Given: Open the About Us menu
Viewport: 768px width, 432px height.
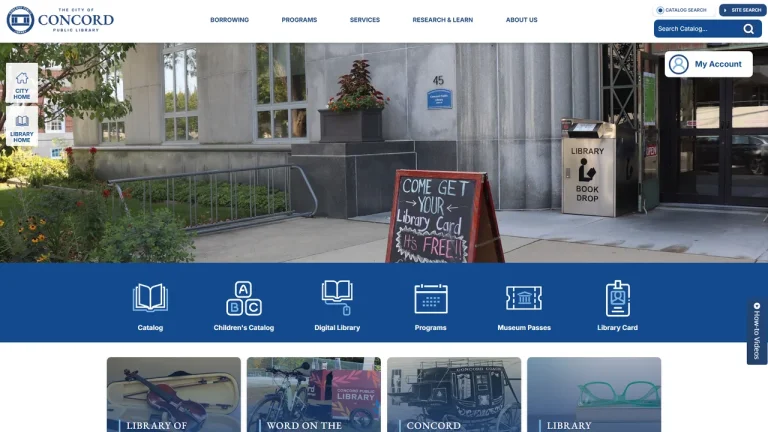Looking at the screenshot, I should point(522,20).
